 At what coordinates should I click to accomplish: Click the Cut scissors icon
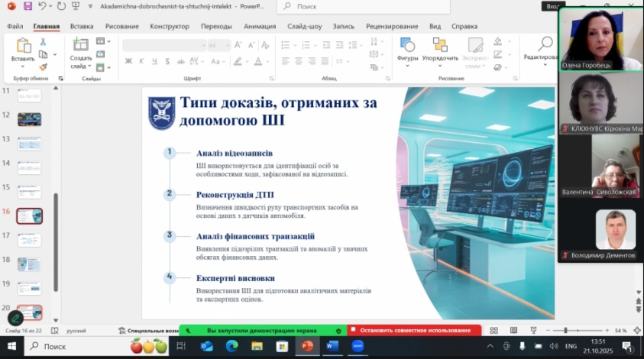pyautogui.click(x=44, y=42)
